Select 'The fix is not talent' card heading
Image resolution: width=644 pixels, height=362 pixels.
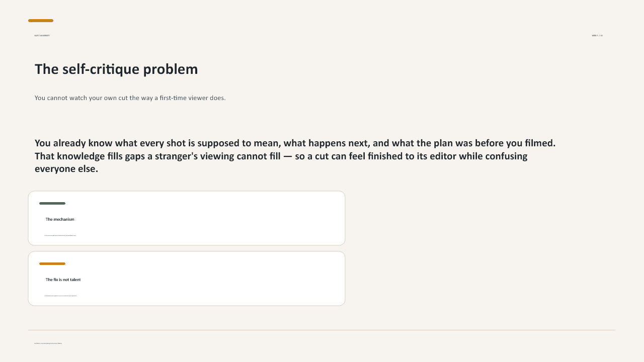(x=63, y=280)
